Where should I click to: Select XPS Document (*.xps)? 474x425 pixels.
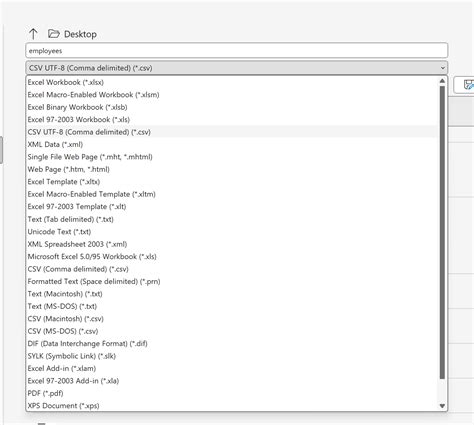coord(232,406)
